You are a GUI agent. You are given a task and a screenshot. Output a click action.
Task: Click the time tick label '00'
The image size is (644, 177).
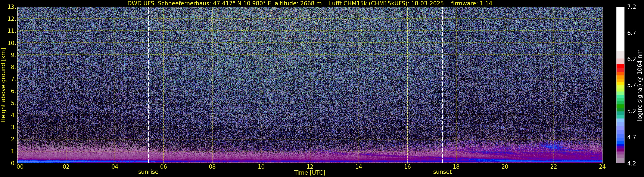(20, 167)
